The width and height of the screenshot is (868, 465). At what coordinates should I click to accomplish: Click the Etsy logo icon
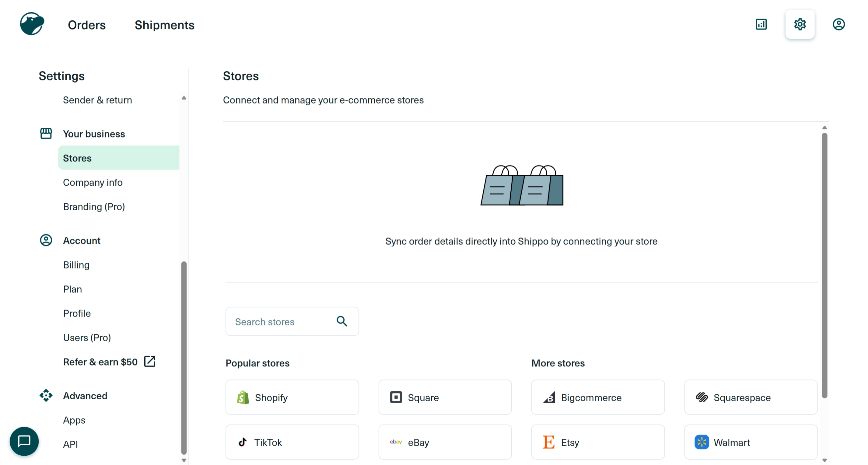pos(549,442)
